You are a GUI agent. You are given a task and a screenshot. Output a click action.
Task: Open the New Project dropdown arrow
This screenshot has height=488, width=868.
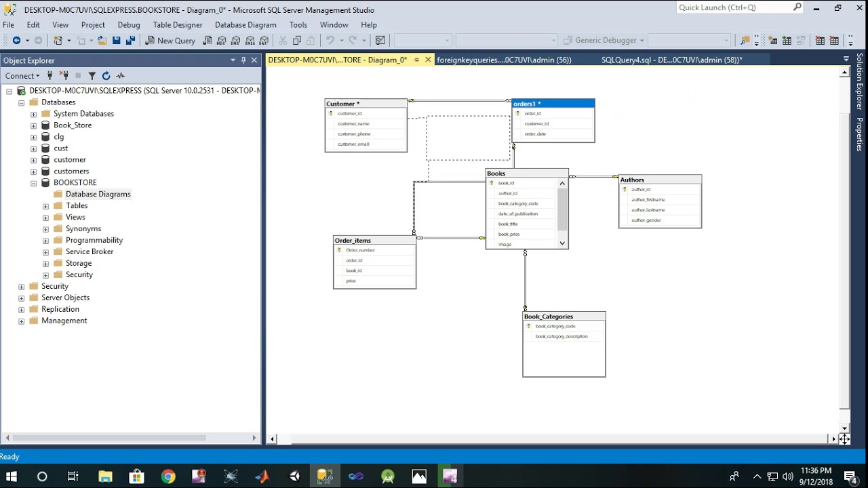point(68,41)
